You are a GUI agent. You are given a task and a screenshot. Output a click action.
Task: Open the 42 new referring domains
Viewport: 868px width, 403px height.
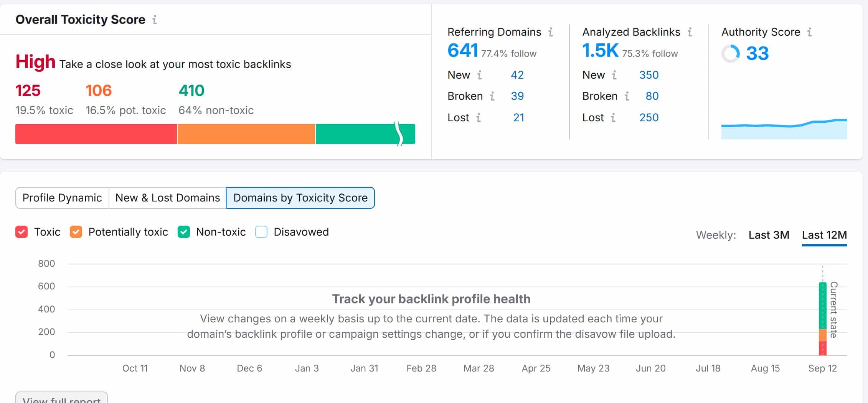(517, 75)
